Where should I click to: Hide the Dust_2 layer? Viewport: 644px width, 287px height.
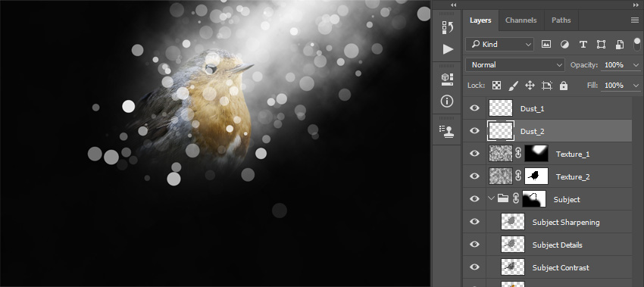tap(474, 130)
